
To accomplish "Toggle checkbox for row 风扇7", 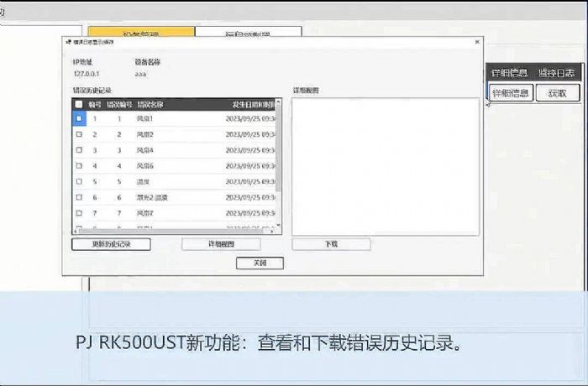I will tap(79, 213).
